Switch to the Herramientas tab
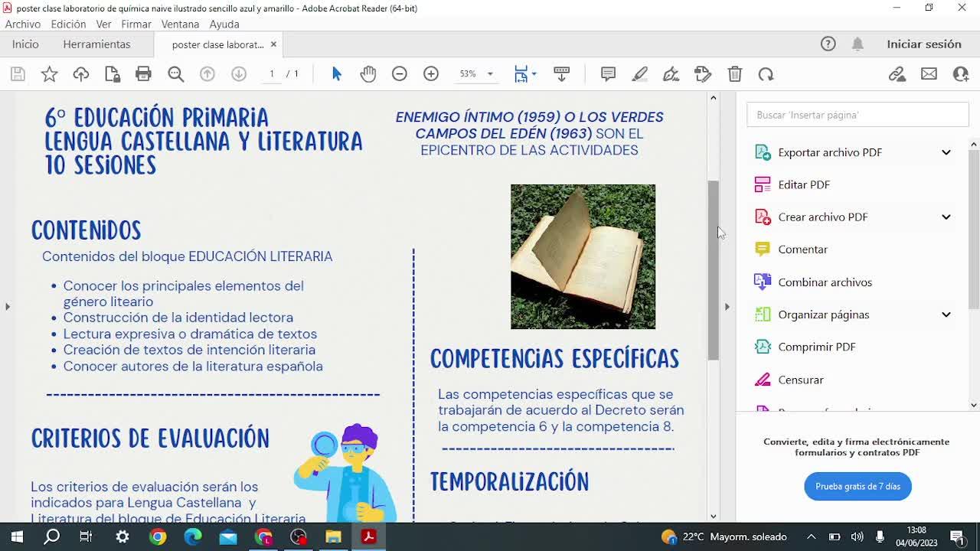The width and height of the screenshot is (980, 551). [96, 44]
